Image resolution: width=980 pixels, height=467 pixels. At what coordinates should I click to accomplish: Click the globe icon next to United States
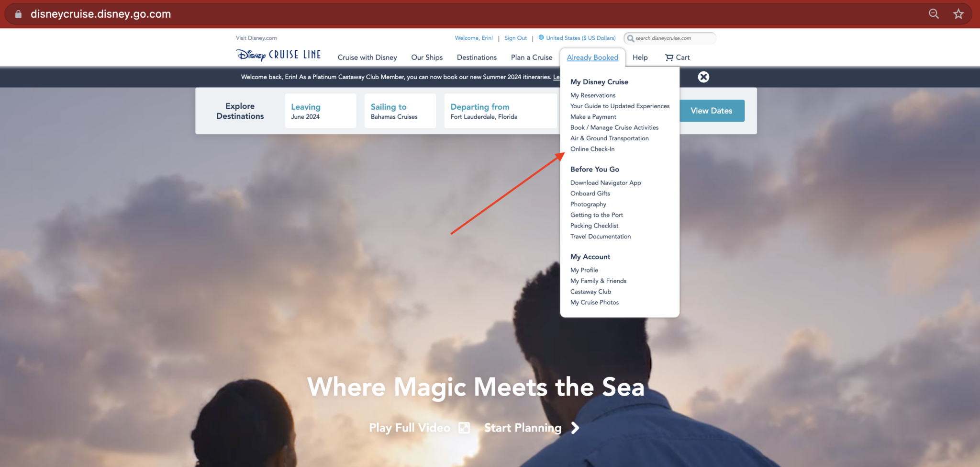541,37
